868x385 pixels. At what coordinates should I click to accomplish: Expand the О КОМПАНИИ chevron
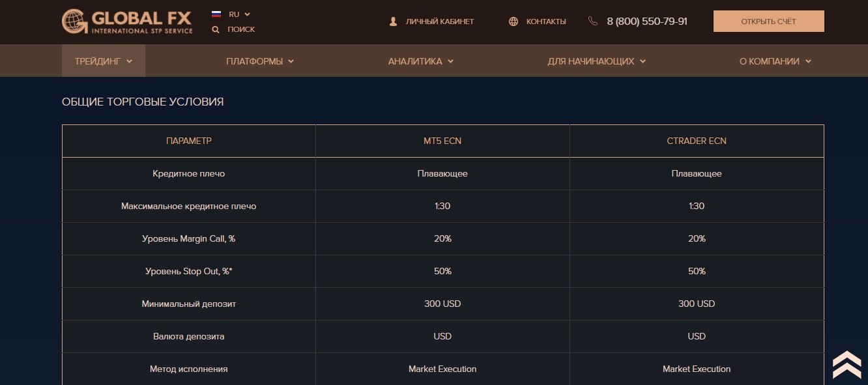[x=808, y=61]
